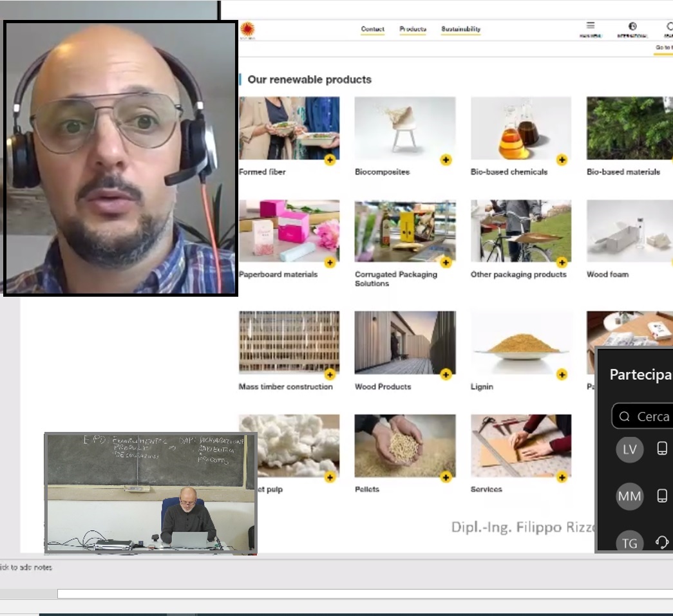Click the Biocomposites chair image
673x616 pixels.
405,128
